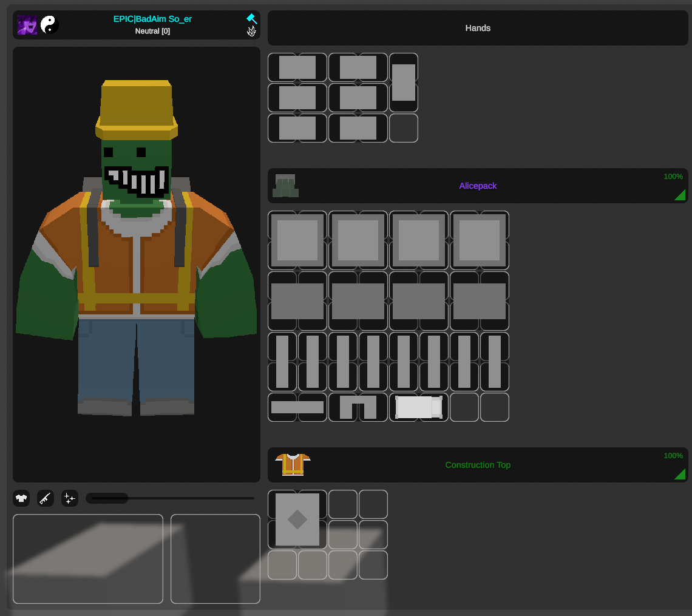Click the player name EPIC|BadAim So_er
Viewport: 692px width, 616px height.
click(152, 19)
